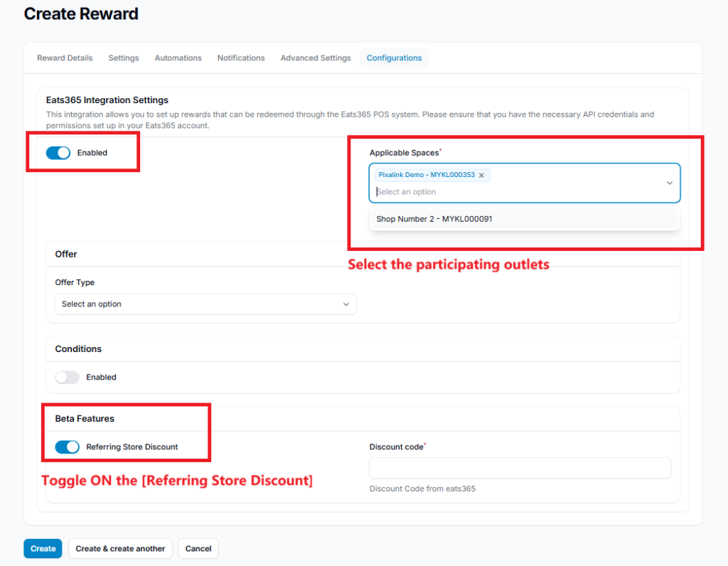Open the Settings tab

click(x=124, y=58)
